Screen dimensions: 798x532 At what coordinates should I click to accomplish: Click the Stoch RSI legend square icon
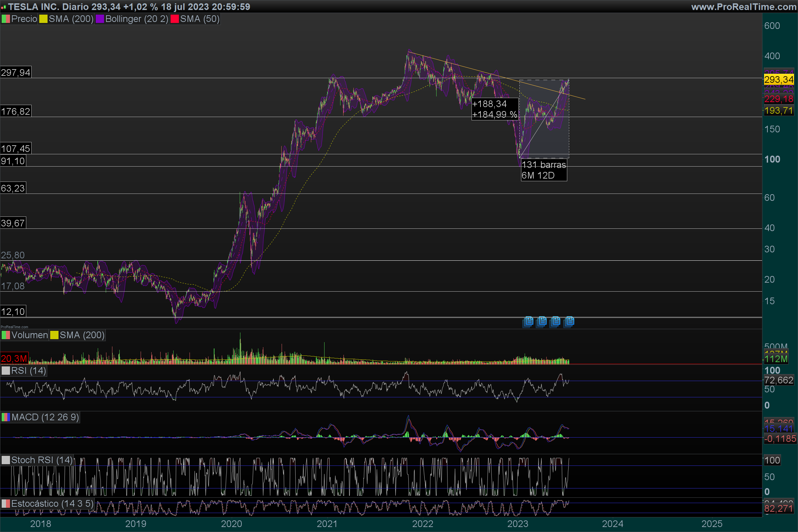[x=6, y=461]
